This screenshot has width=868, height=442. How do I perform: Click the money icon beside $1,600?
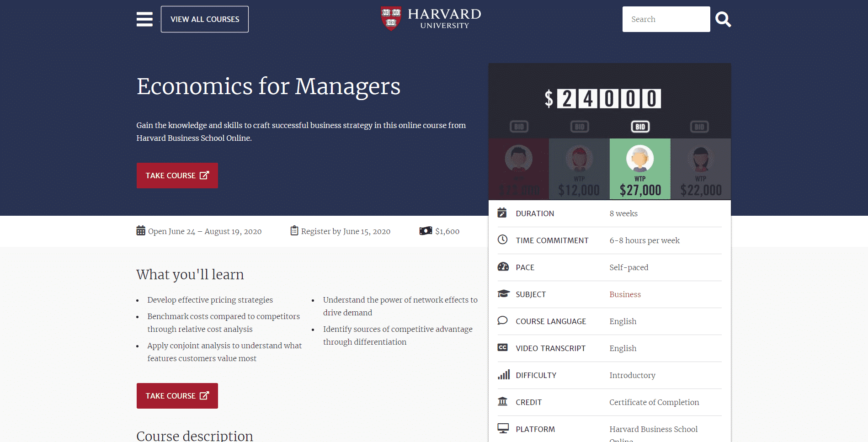pyautogui.click(x=426, y=231)
